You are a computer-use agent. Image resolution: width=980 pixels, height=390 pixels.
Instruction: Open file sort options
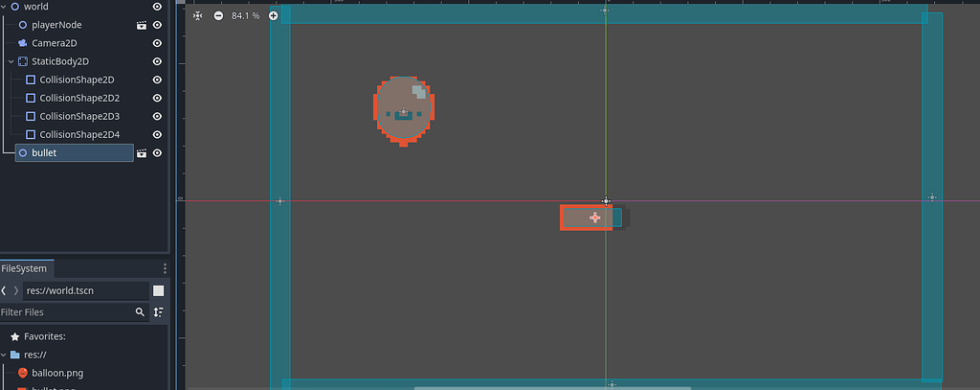tap(159, 311)
